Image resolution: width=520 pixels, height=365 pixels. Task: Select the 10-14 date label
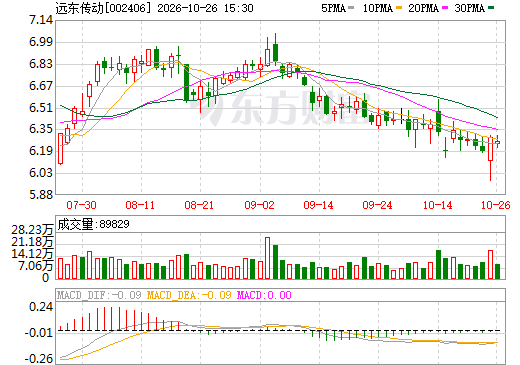pos(438,205)
